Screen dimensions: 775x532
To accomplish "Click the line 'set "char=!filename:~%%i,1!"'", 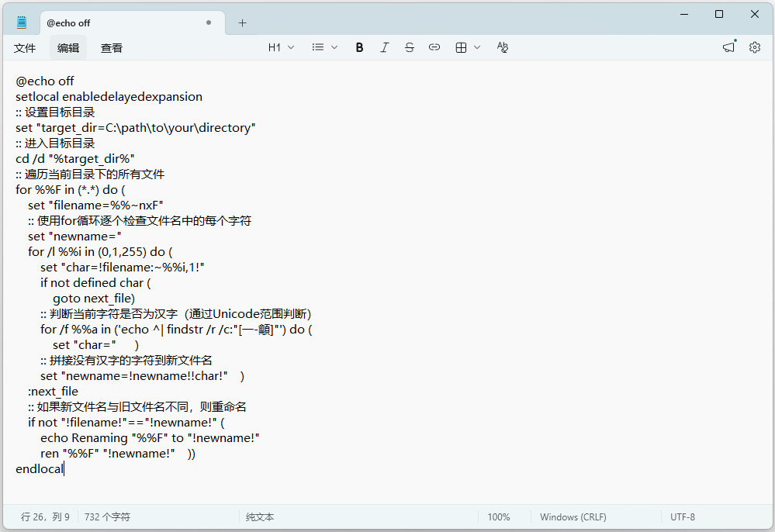I will (122, 268).
